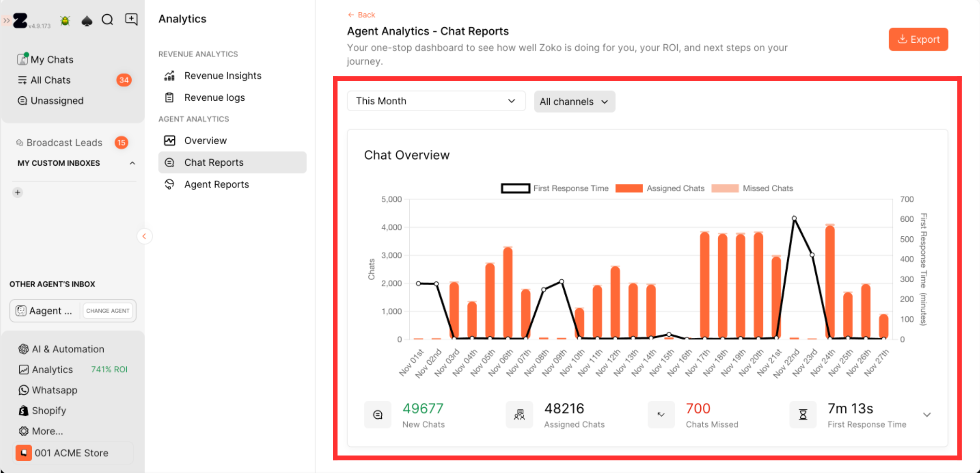Open Agent Reports menu item
This screenshot has height=473, width=980.
216,184
